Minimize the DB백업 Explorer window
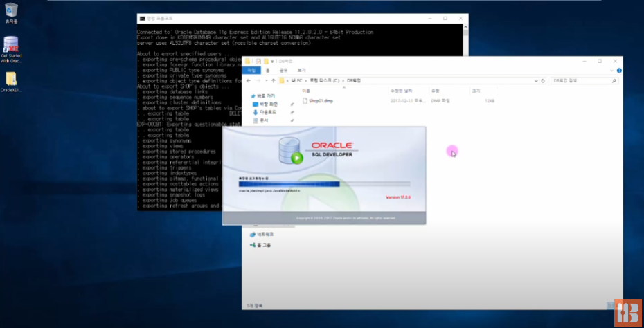The width and height of the screenshot is (644, 328). tap(584, 61)
